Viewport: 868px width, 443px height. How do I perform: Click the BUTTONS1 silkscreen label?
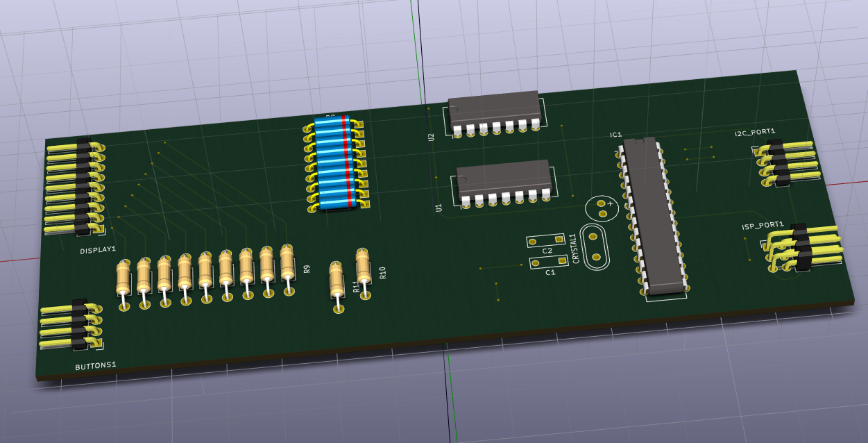click(96, 365)
